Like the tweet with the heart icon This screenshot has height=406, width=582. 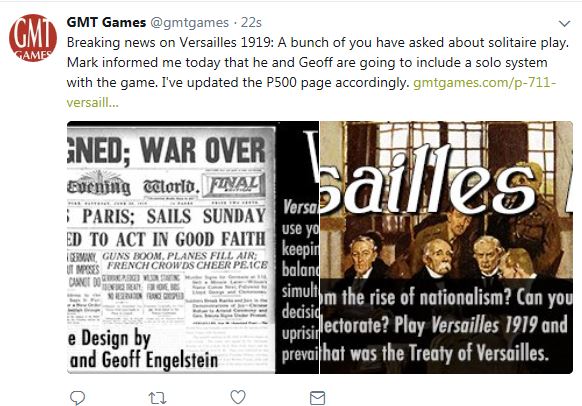238,397
